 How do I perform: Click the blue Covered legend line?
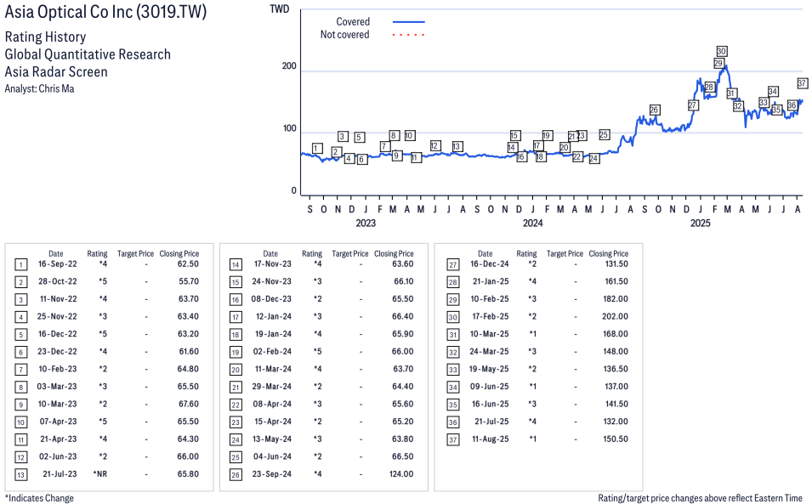tap(409, 22)
